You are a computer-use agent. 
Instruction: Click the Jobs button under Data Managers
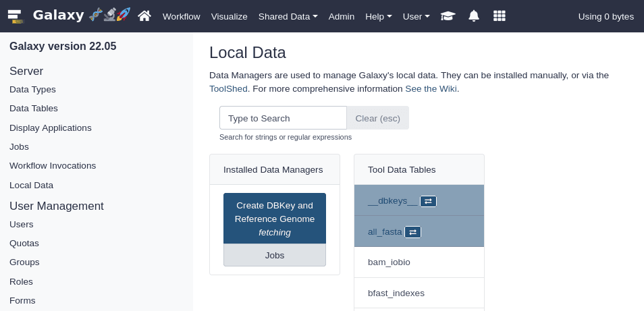point(275,255)
